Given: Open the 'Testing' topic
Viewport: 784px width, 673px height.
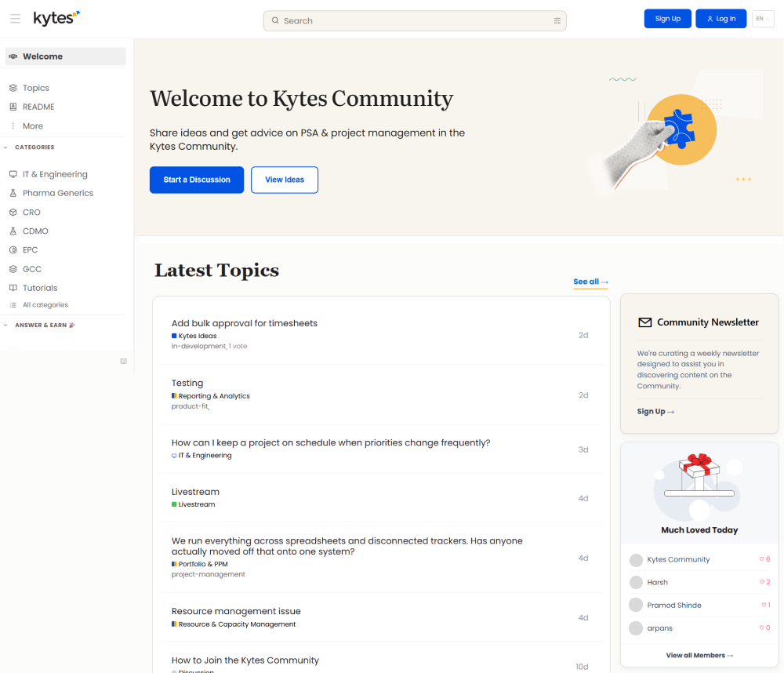Looking at the screenshot, I should [x=187, y=384].
